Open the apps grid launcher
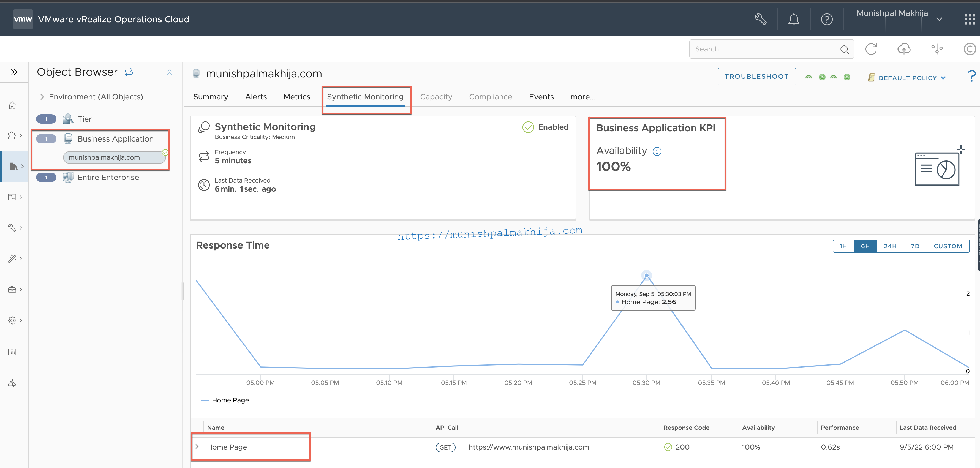 tap(970, 19)
